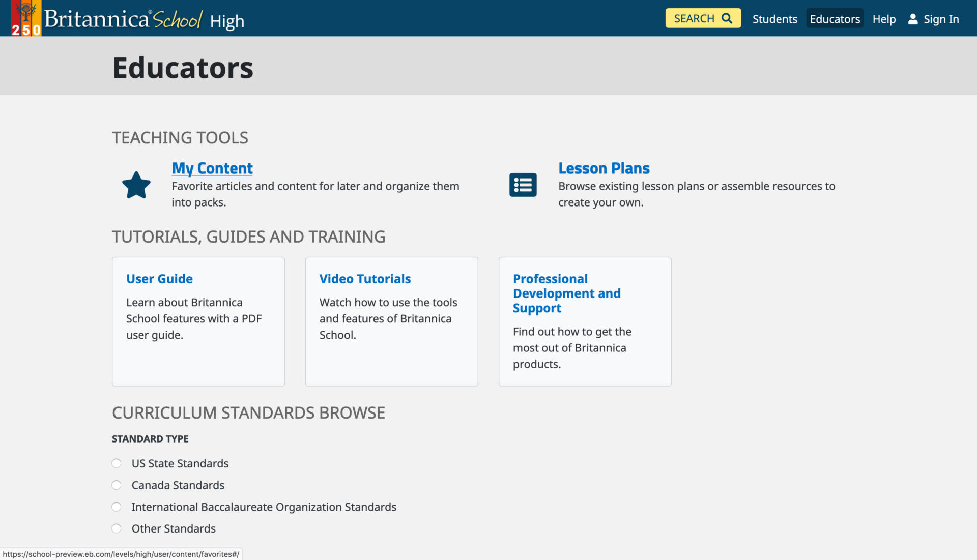Click the highlighted Educators nav item

click(x=835, y=19)
